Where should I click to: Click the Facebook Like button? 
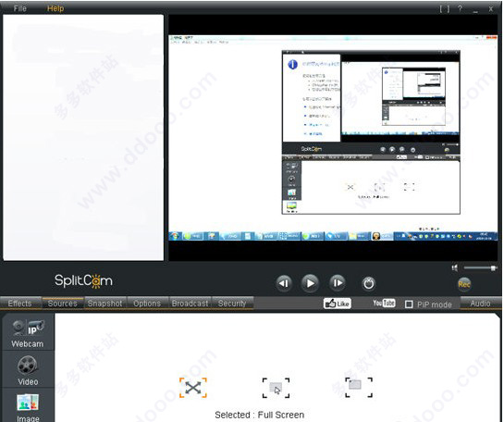click(x=338, y=304)
